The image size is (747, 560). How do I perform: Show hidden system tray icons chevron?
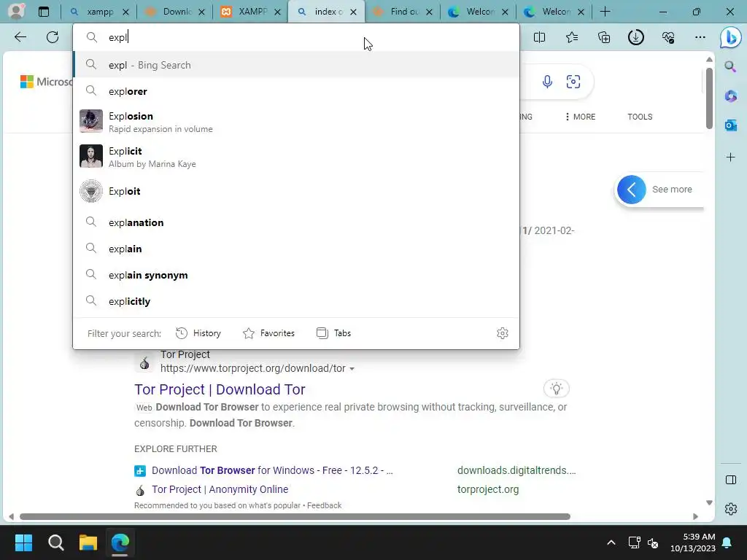(x=611, y=542)
